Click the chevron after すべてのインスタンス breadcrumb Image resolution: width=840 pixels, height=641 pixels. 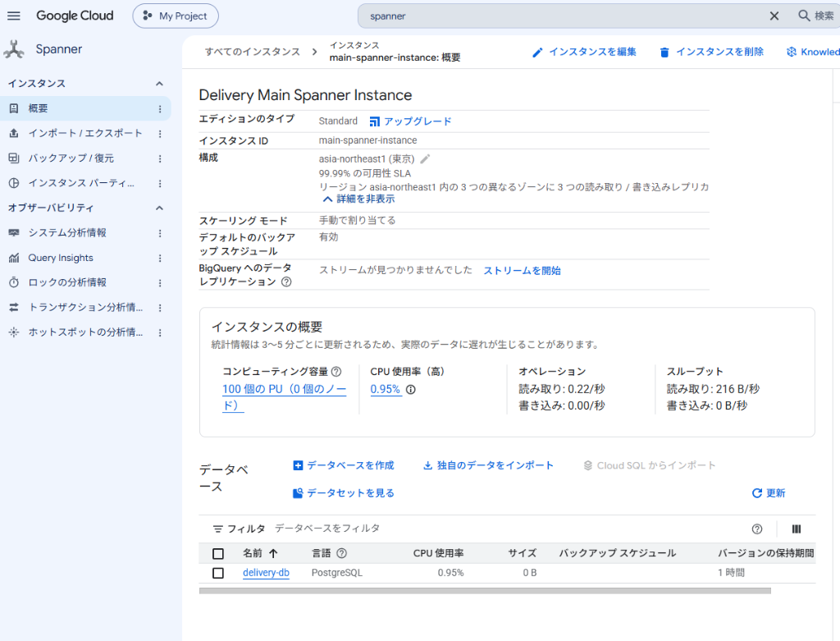pyautogui.click(x=314, y=52)
